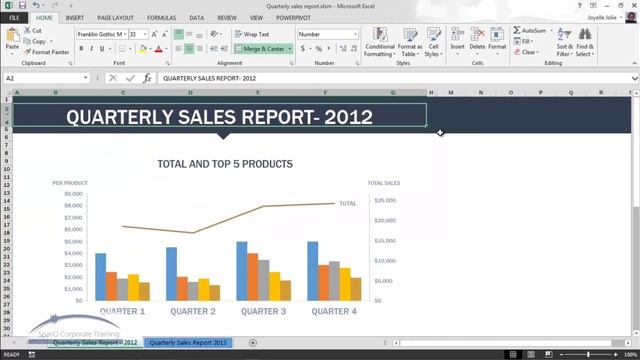Apply the Accounting dollar number format

click(303, 49)
